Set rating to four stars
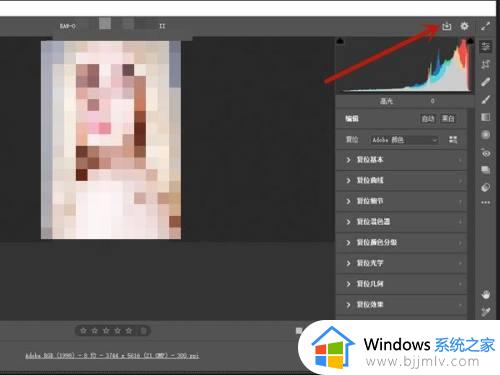 point(117,331)
